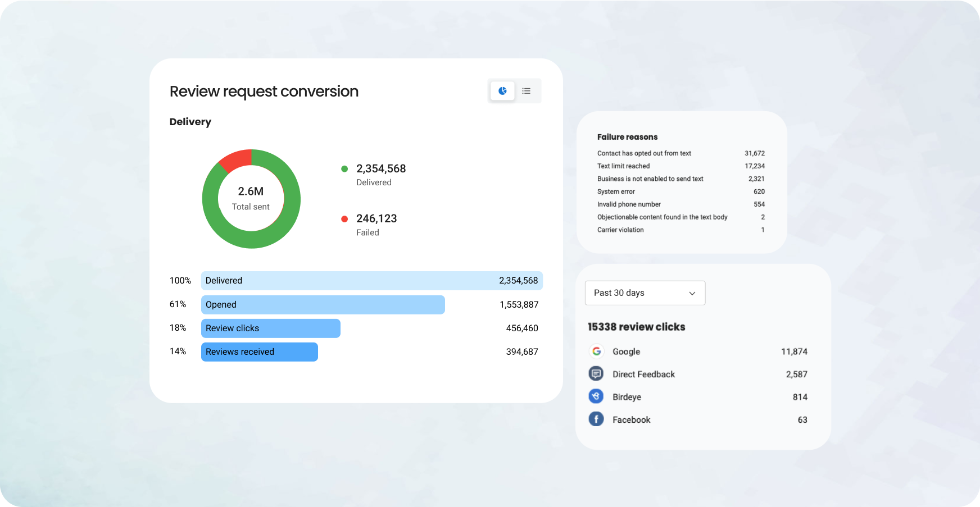Expand the date range chevron
Screen dimensions: 980x507
[x=692, y=293]
